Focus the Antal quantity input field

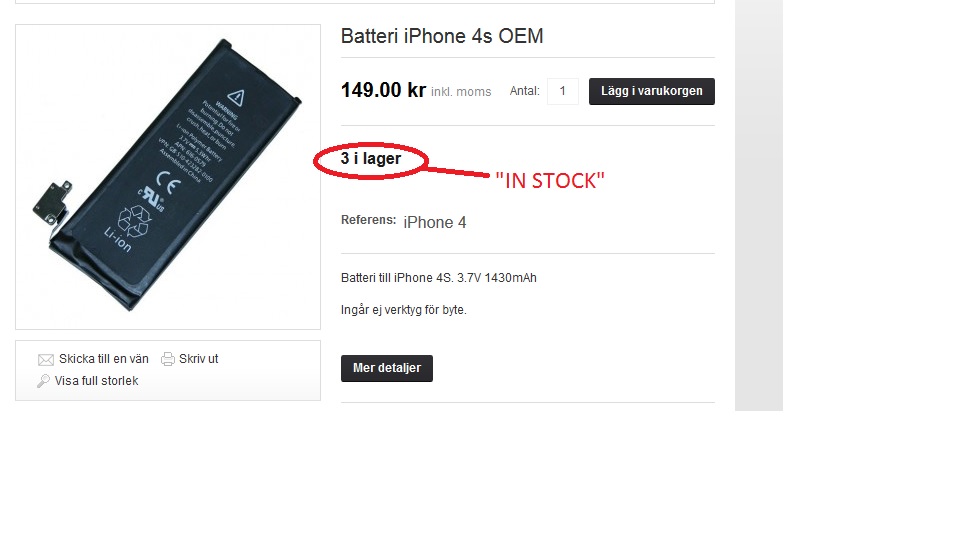coord(563,91)
